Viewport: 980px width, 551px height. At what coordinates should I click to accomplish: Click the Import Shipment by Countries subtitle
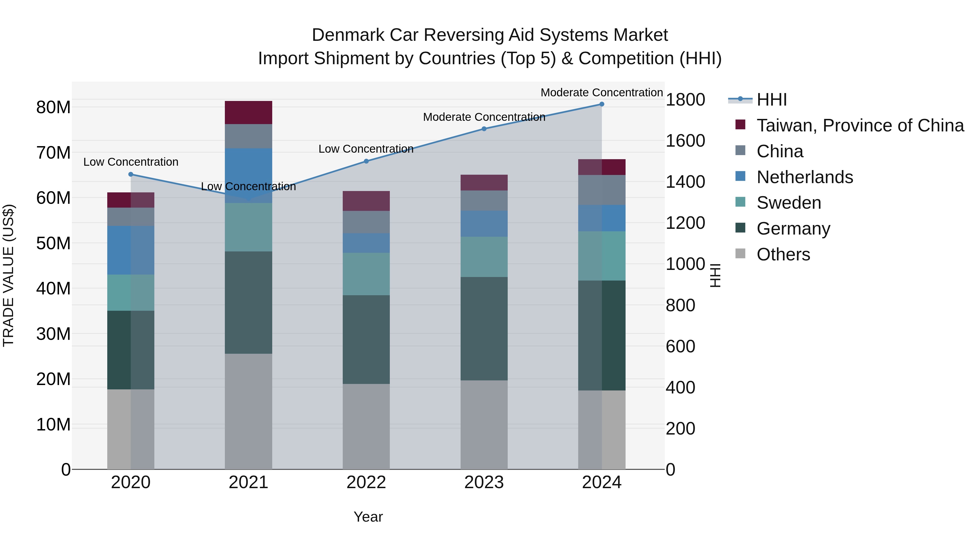[x=490, y=59]
